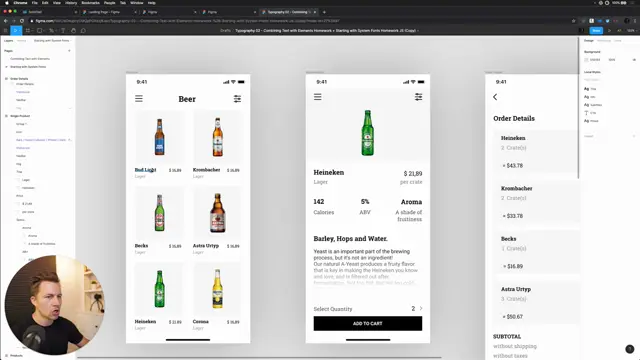Screen dimensions: 640x360
Task: Click back chevron on Order Details screen
Action: (495, 97)
